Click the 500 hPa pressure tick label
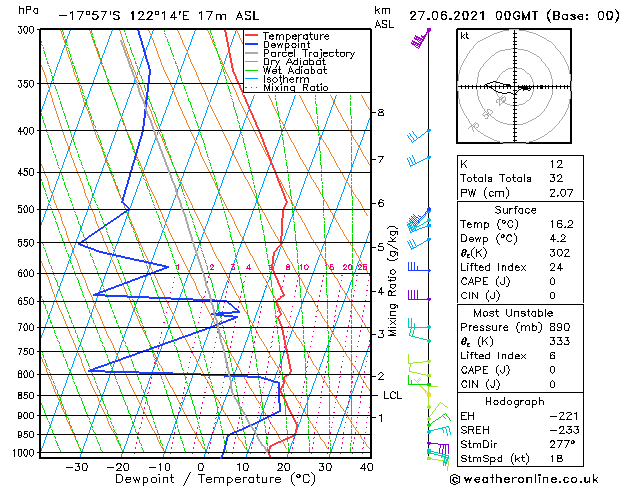Screen dimensions: 629x486 (28, 209)
